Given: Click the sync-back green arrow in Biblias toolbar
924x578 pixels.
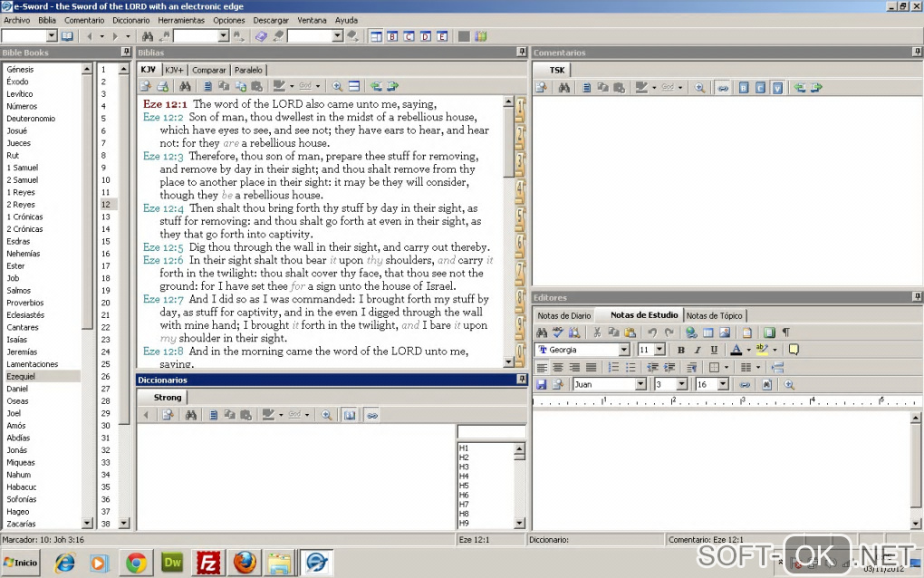Looking at the screenshot, I should click(376, 87).
